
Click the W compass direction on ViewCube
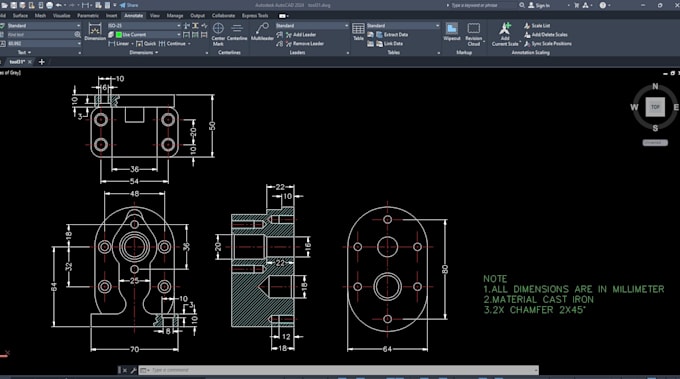point(634,107)
